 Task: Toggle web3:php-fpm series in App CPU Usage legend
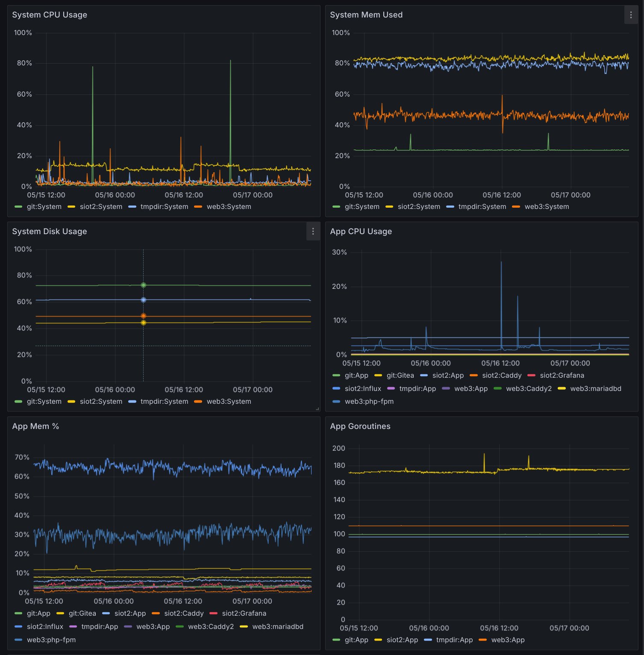tap(369, 402)
